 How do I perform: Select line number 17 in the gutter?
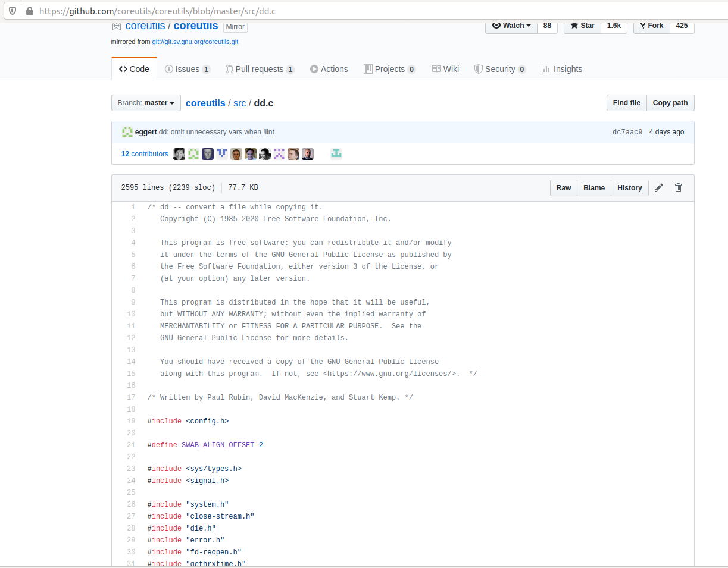click(131, 397)
